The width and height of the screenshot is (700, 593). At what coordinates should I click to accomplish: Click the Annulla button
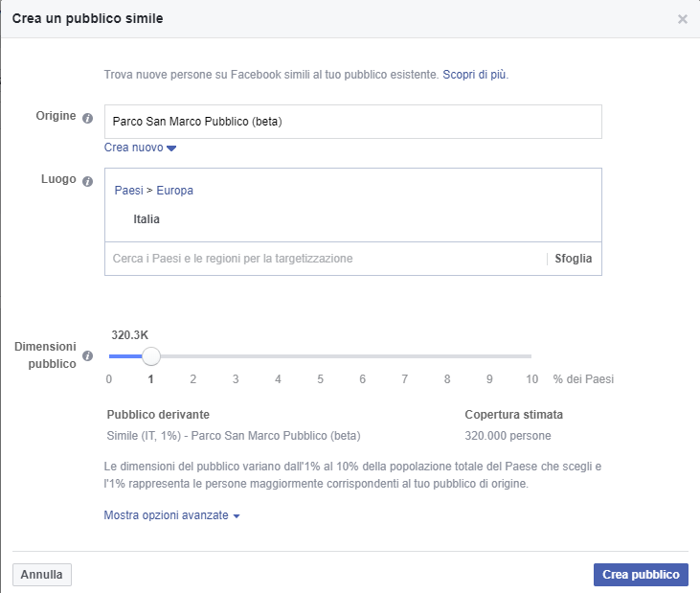[41, 574]
